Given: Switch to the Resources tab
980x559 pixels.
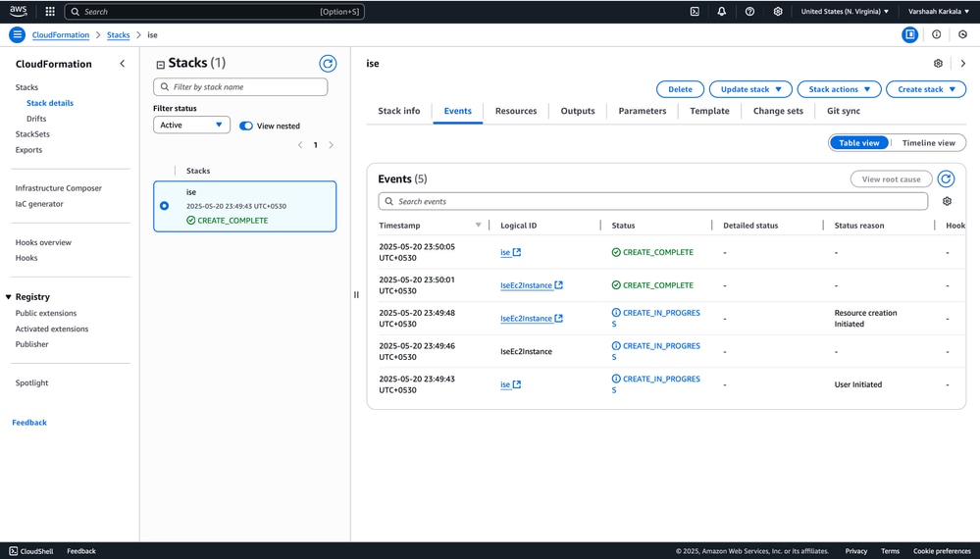Looking at the screenshot, I should click(x=516, y=111).
